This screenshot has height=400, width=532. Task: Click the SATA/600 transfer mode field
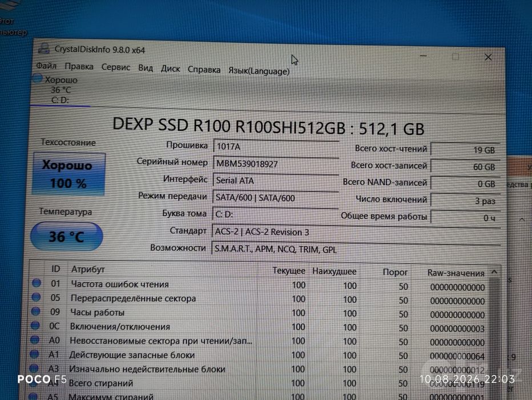click(x=275, y=198)
